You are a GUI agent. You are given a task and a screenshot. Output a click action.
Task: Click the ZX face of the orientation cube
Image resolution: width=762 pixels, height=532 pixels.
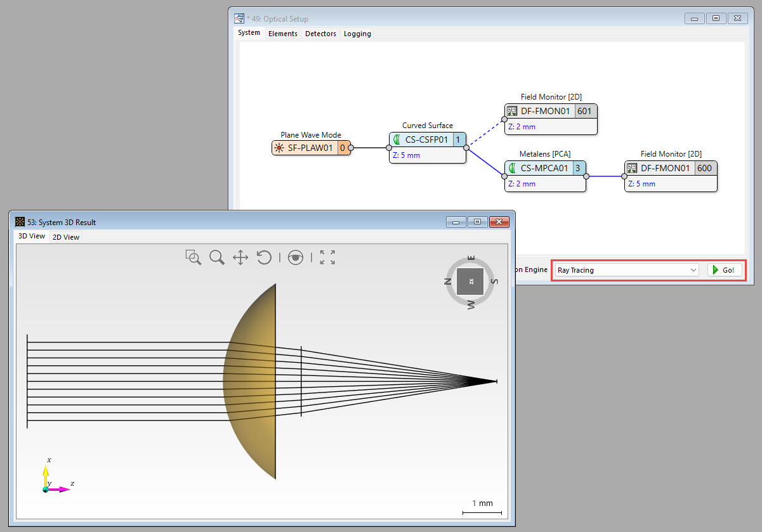[470, 281]
